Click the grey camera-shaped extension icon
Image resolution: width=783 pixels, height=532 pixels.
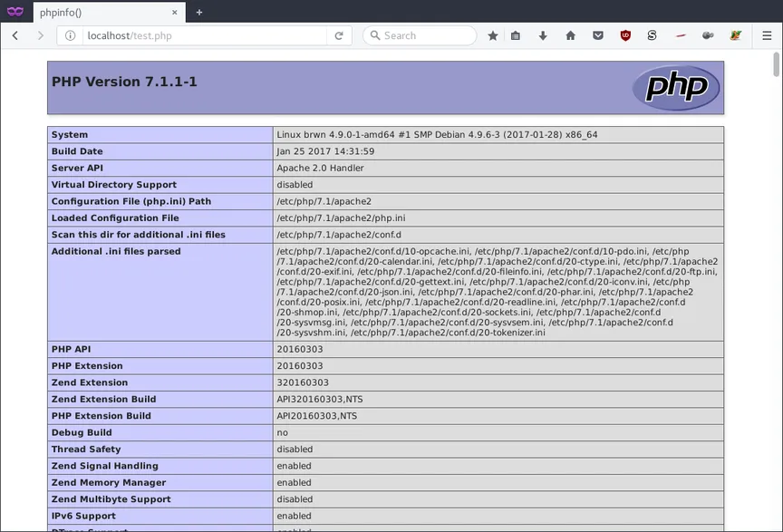(708, 35)
